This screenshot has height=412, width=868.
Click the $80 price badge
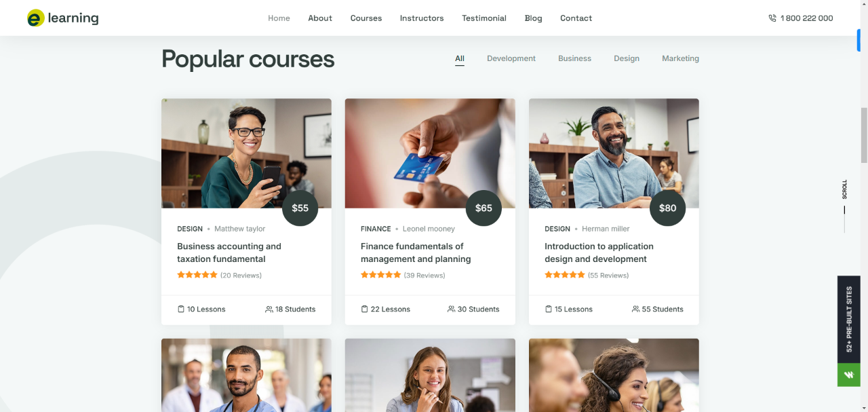tap(667, 208)
